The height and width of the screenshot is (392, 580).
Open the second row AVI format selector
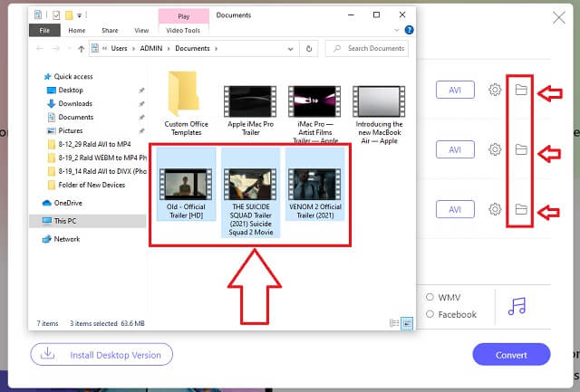pyautogui.click(x=455, y=149)
